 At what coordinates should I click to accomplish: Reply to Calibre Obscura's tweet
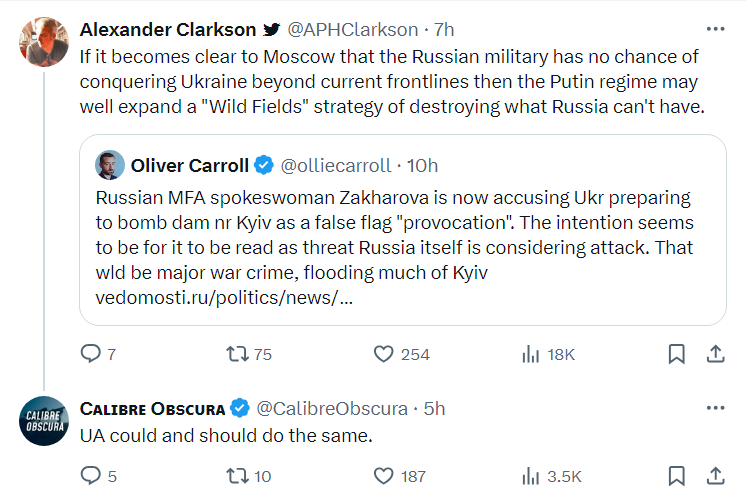(91, 476)
